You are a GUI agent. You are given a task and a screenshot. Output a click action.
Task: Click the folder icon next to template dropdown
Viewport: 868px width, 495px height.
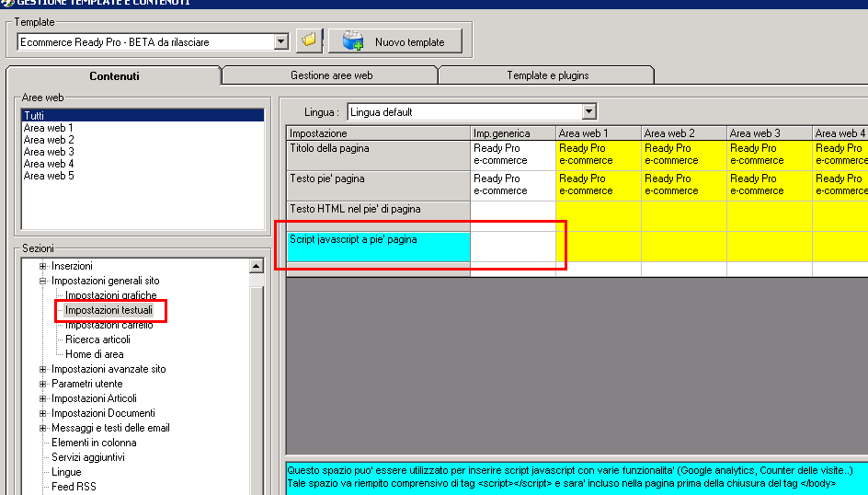(309, 41)
